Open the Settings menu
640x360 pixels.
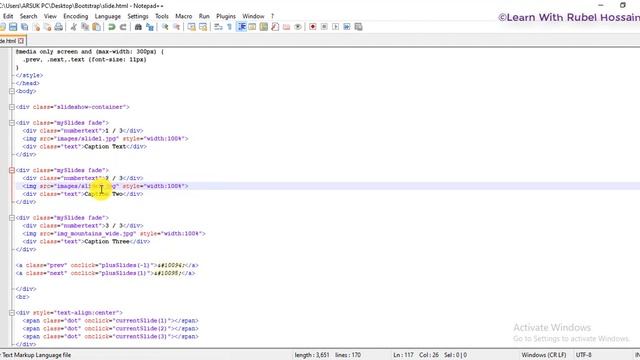click(x=138, y=16)
